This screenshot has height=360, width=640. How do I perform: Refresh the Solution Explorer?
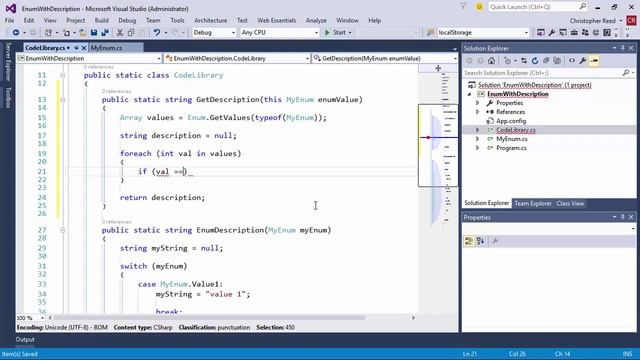point(535,61)
